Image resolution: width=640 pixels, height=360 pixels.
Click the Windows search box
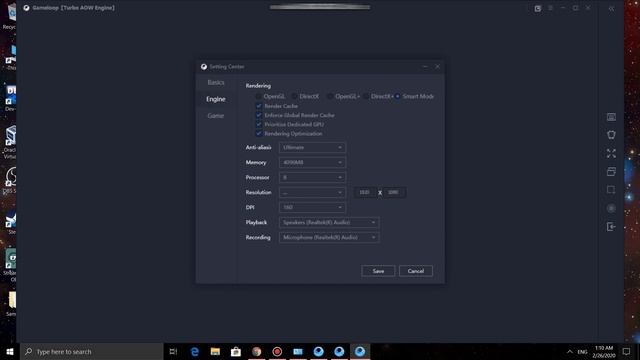point(92,351)
